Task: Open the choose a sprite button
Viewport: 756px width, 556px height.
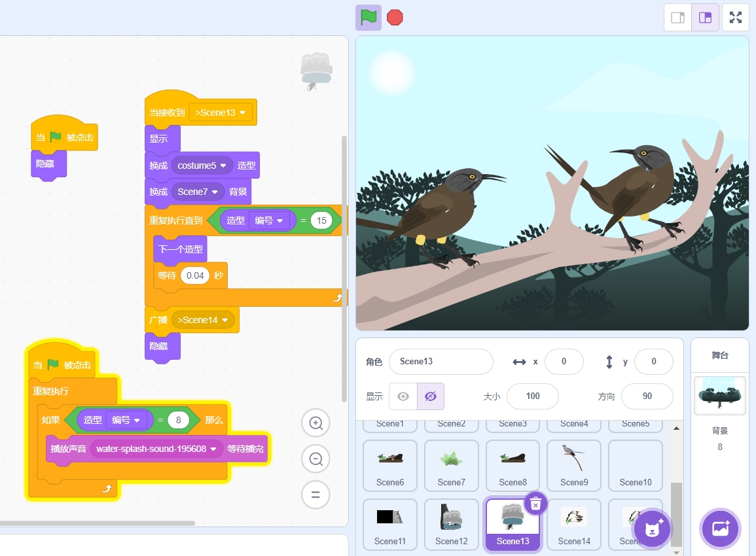Action: click(x=652, y=529)
